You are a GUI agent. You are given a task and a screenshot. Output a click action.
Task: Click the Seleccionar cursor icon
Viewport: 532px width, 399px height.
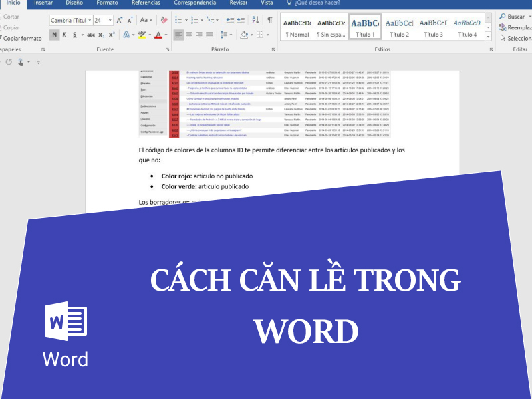[x=503, y=38]
